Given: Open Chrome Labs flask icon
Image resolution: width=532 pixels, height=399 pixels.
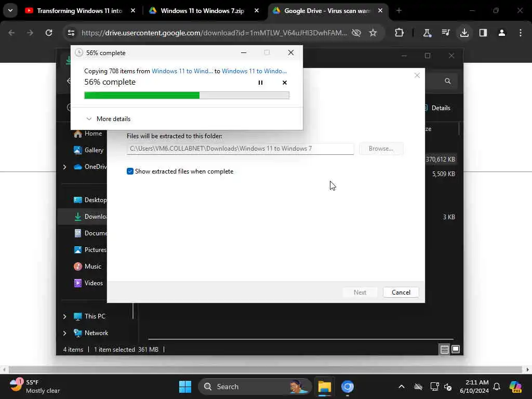Looking at the screenshot, I should (x=427, y=33).
